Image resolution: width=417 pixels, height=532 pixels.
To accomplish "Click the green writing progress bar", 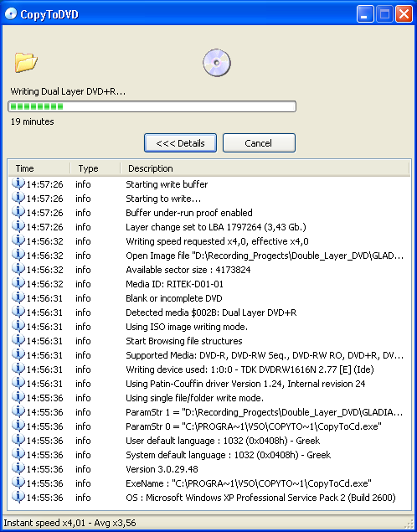I will [152, 106].
